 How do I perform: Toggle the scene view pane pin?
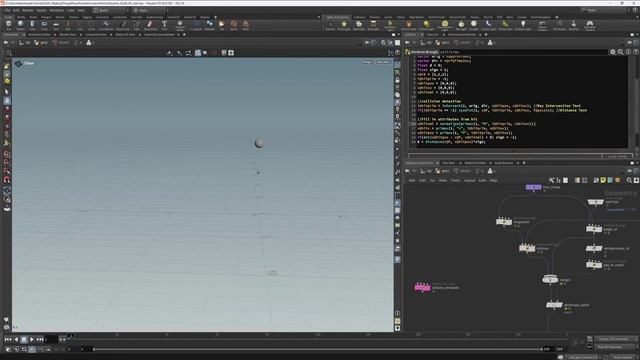[367, 42]
